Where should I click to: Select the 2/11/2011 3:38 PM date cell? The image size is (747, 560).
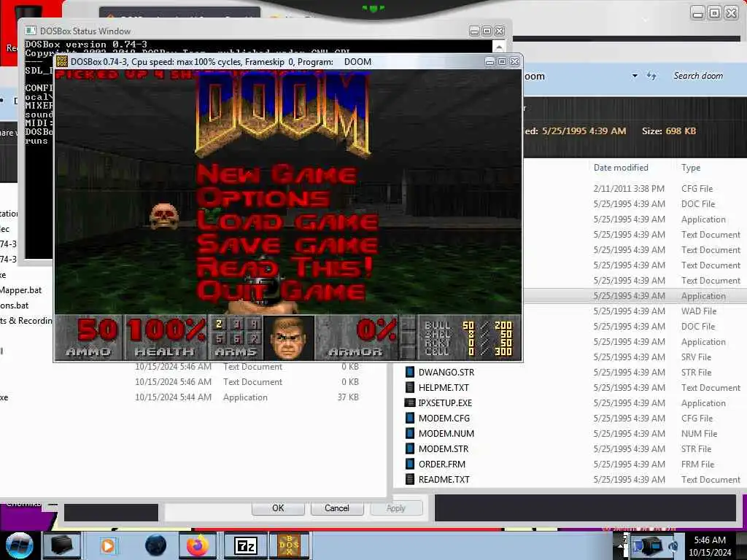pyautogui.click(x=629, y=189)
